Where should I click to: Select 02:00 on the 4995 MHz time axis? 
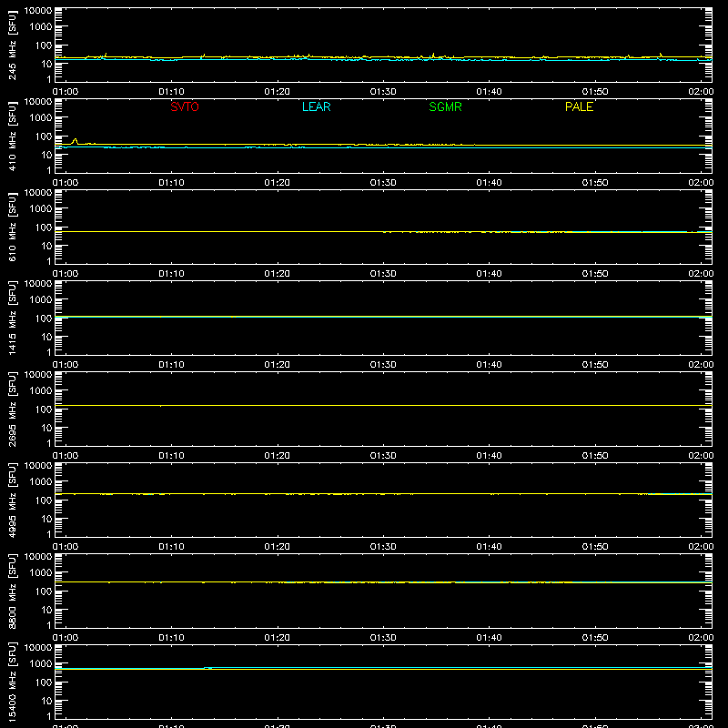coord(701,547)
